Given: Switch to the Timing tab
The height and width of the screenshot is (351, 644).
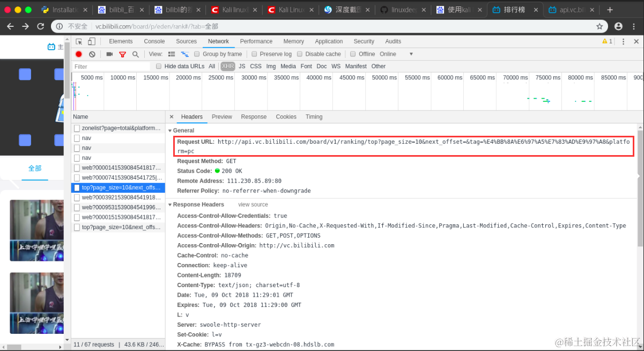Looking at the screenshot, I should (314, 116).
